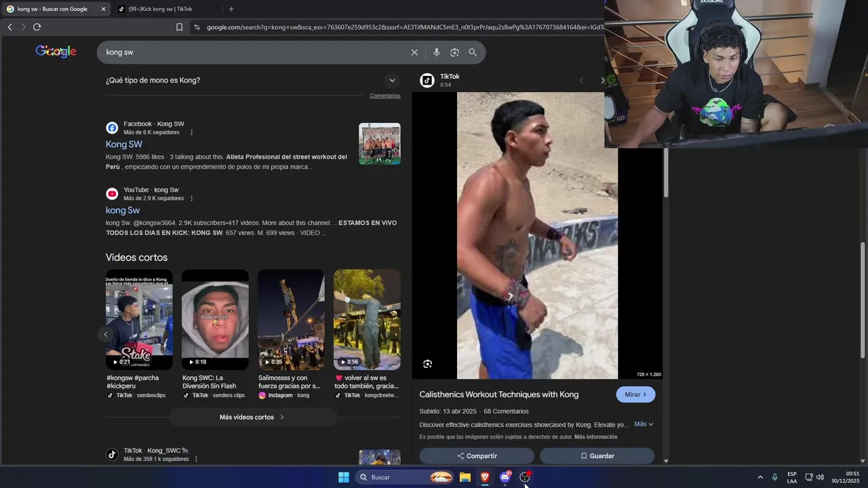The height and width of the screenshot is (488, 868).
Task: Play the volver al sw es todo también video
Action: click(x=367, y=320)
